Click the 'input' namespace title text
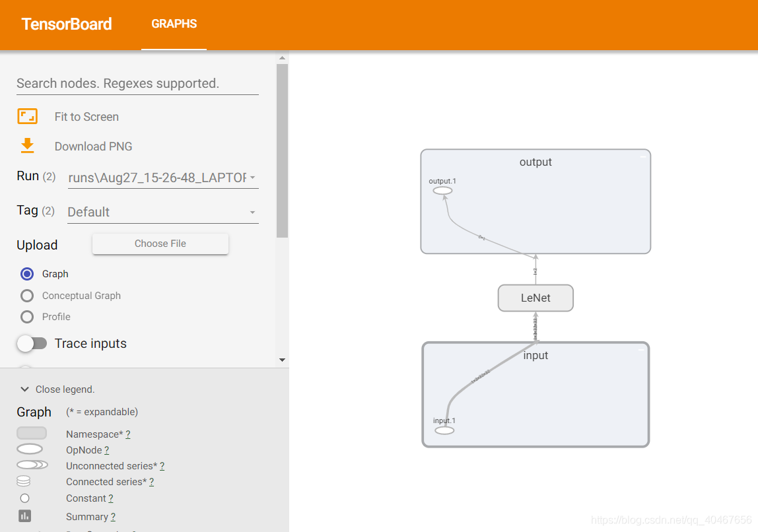Viewport: 758px width, 532px height. click(x=535, y=355)
